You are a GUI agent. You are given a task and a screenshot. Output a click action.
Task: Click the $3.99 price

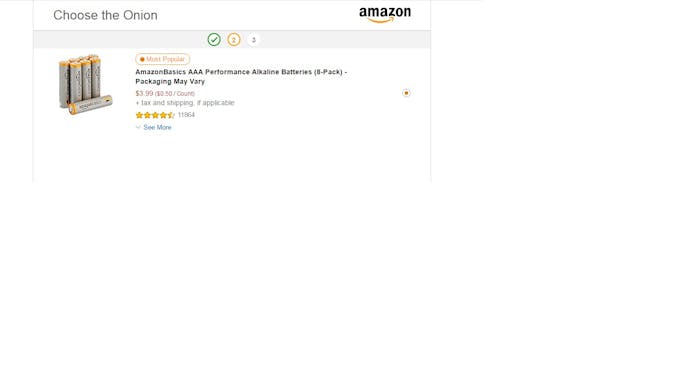(144, 93)
